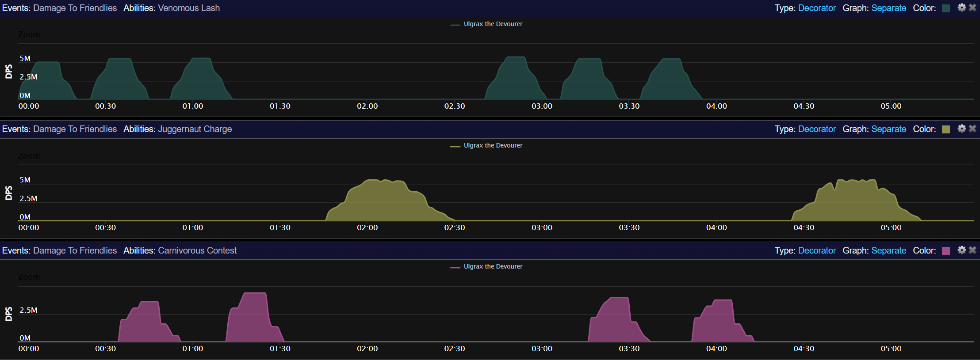Pick the olive color swatch for Juggernaut Charge

(x=946, y=129)
